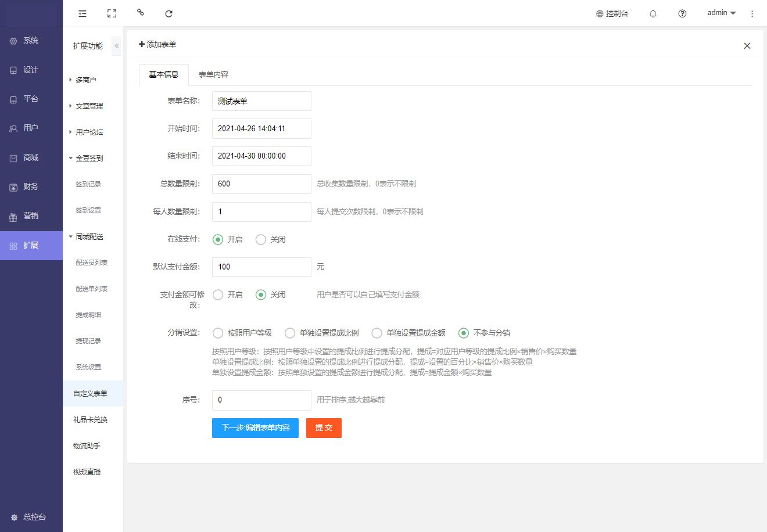Screen dimensions: 767x532
Task: Click 下一步 编辑表单内容 button
Action: (255, 427)
